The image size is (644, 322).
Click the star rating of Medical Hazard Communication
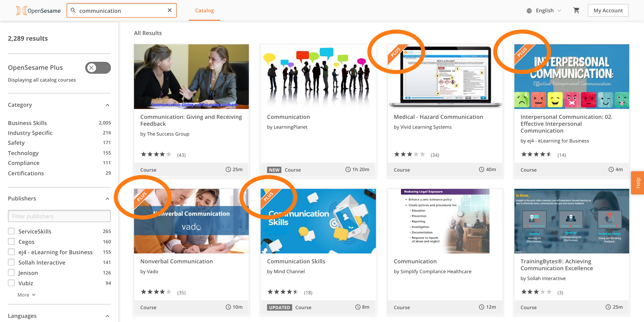point(409,154)
